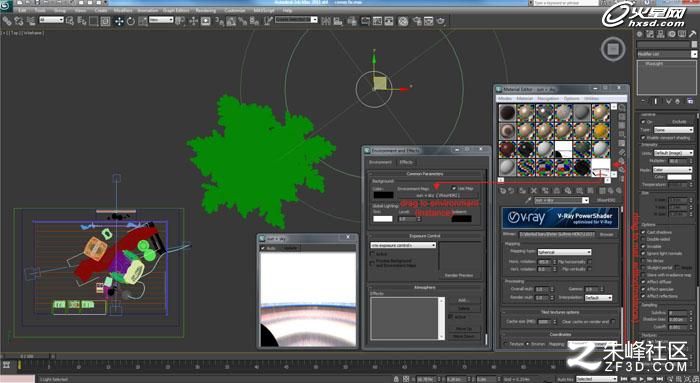Click the light Color swatch
700x383 pixels.
679,177
